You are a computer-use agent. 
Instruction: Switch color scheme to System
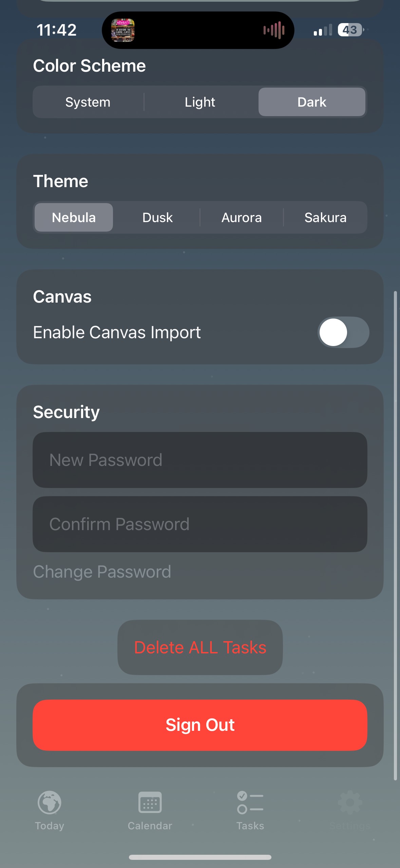pyautogui.click(x=88, y=102)
